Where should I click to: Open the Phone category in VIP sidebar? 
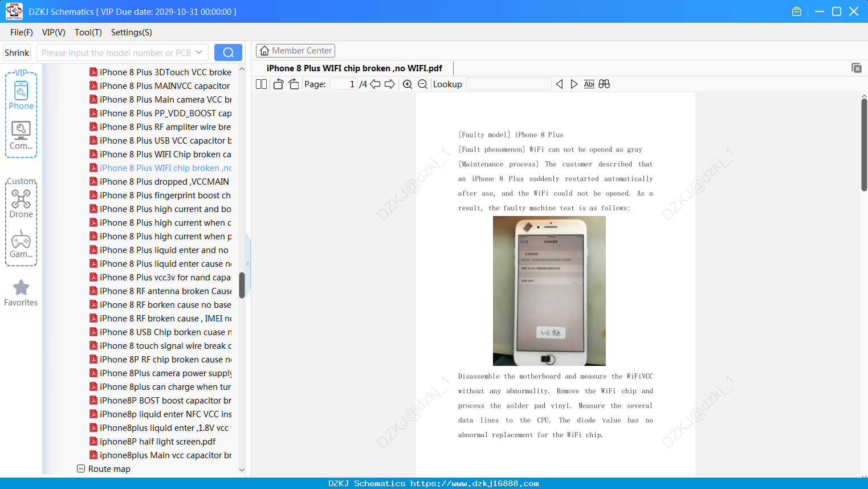21,95
